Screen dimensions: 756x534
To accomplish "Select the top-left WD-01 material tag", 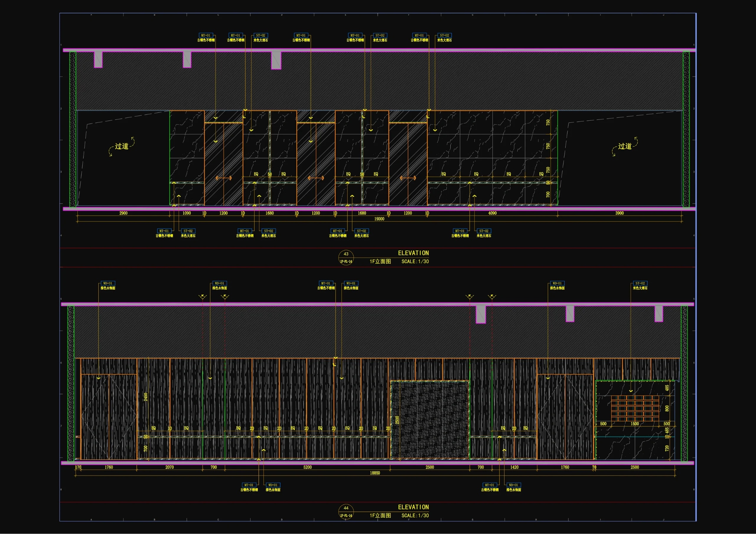I will point(108,283).
